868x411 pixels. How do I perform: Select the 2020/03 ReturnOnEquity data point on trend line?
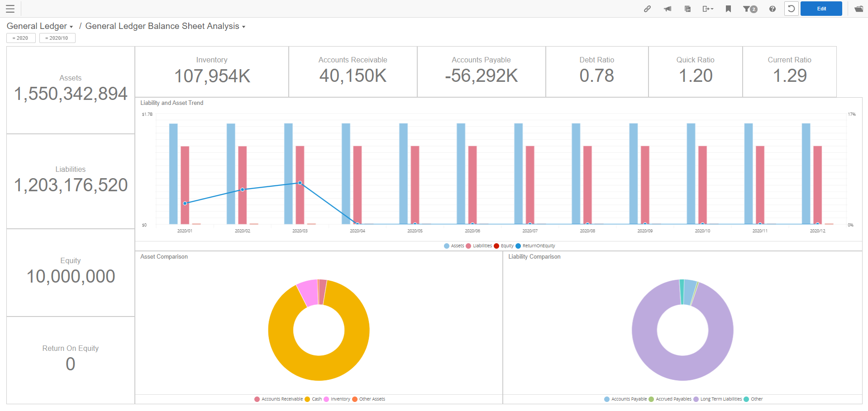click(299, 183)
